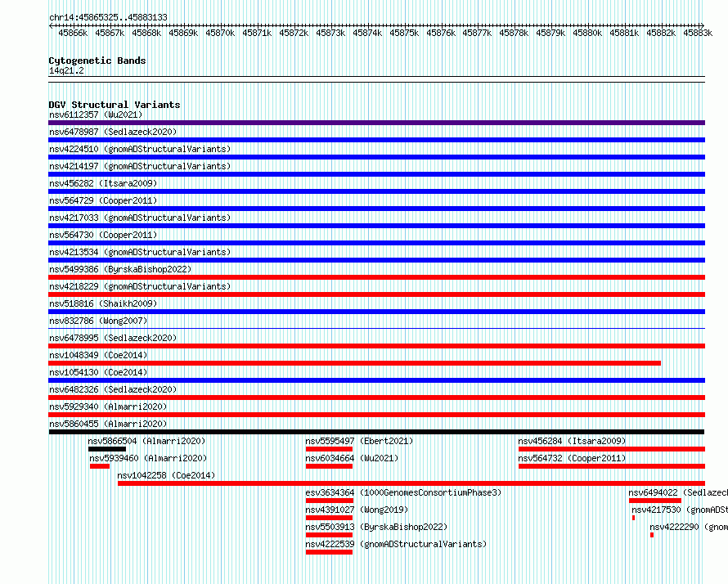Select the 45874k ruler tick

click(367, 33)
